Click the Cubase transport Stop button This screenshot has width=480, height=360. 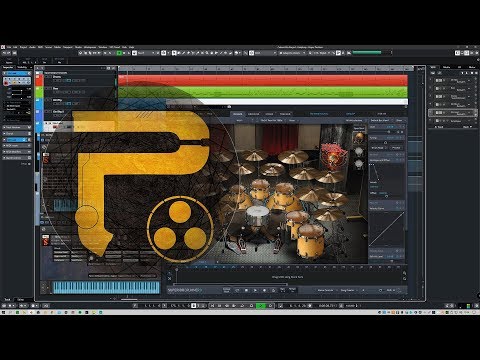click(x=252, y=305)
